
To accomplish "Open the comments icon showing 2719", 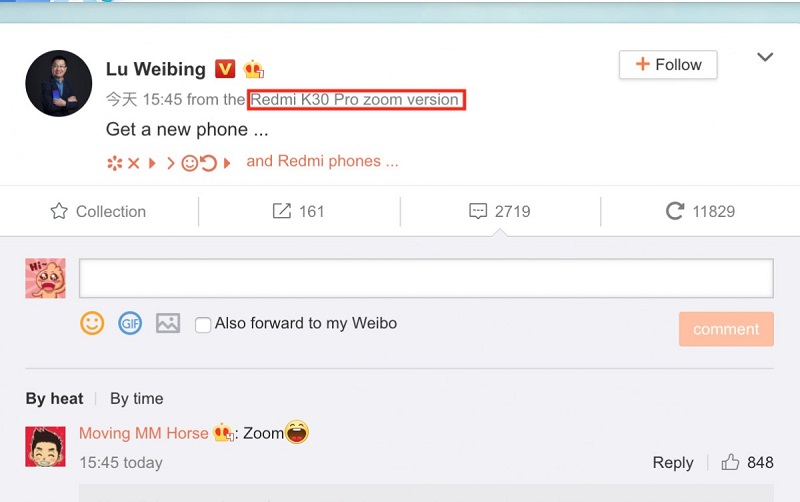I will [x=478, y=211].
